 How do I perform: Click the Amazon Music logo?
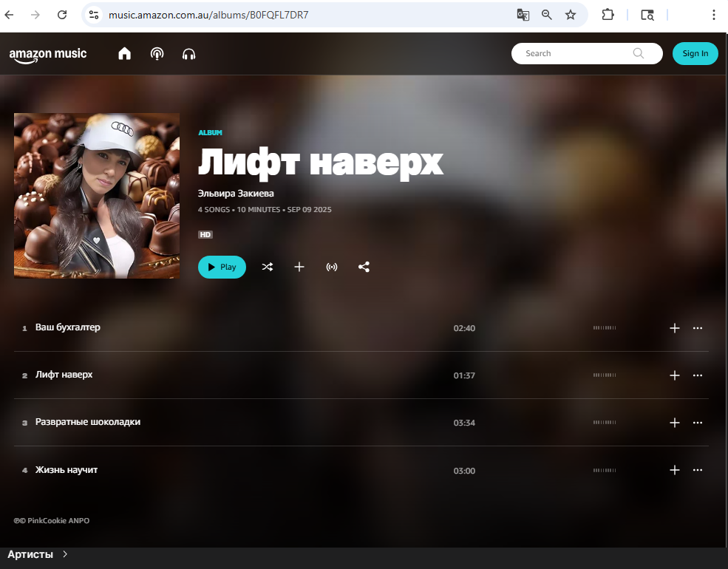tap(48, 55)
